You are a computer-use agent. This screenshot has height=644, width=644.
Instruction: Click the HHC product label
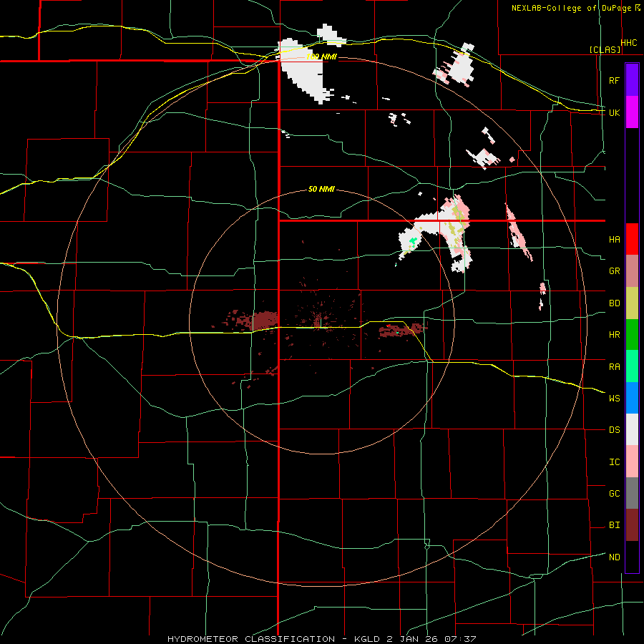click(x=629, y=43)
